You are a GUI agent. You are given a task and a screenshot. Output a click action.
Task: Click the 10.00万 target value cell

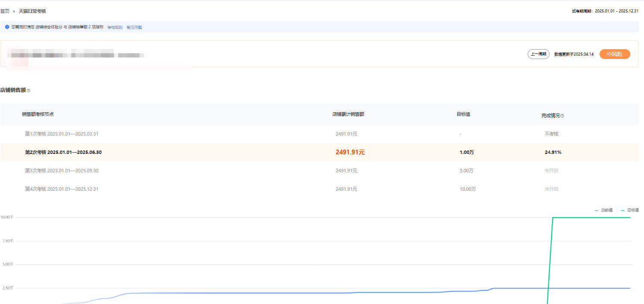(468, 189)
